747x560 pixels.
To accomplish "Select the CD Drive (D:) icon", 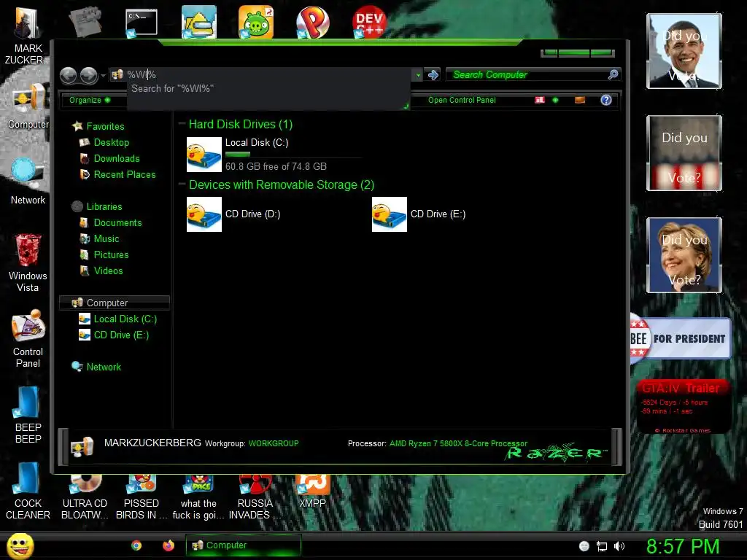I will pyautogui.click(x=204, y=214).
